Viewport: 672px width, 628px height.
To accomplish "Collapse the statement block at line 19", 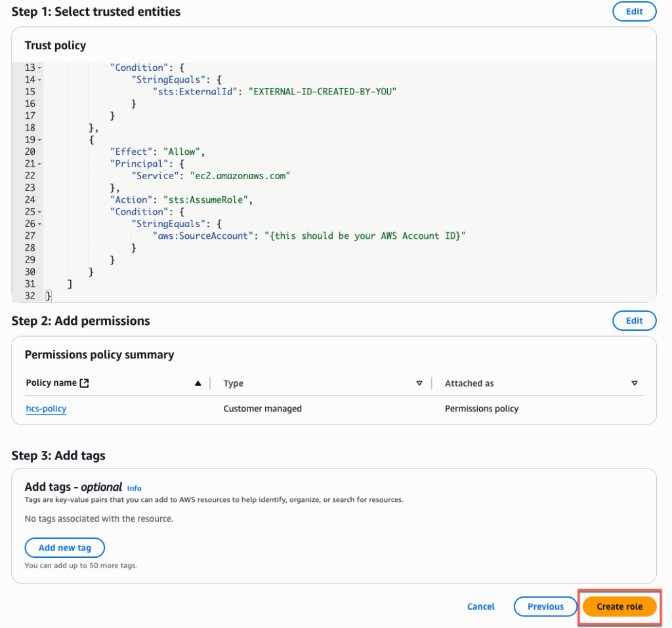I will 39,140.
